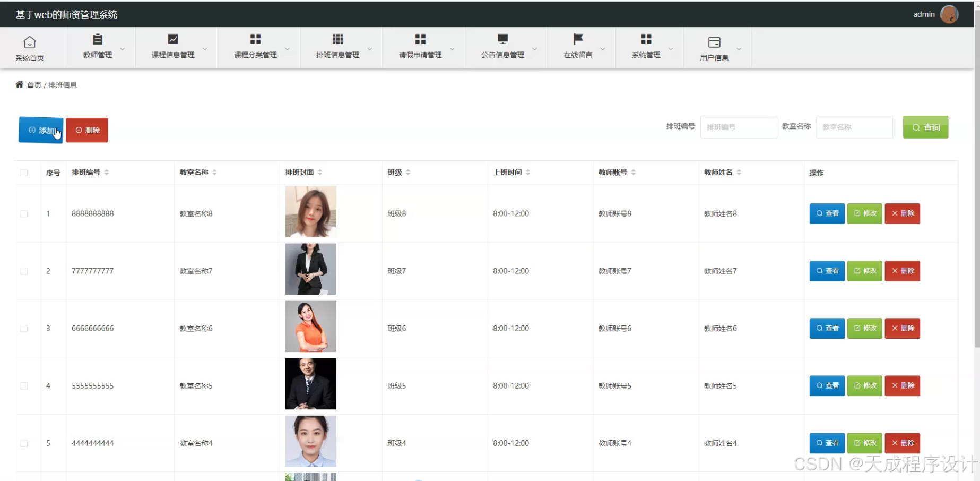980x481 pixels.
Task: Click the 课程信息管理 chart icon
Action: (x=173, y=39)
